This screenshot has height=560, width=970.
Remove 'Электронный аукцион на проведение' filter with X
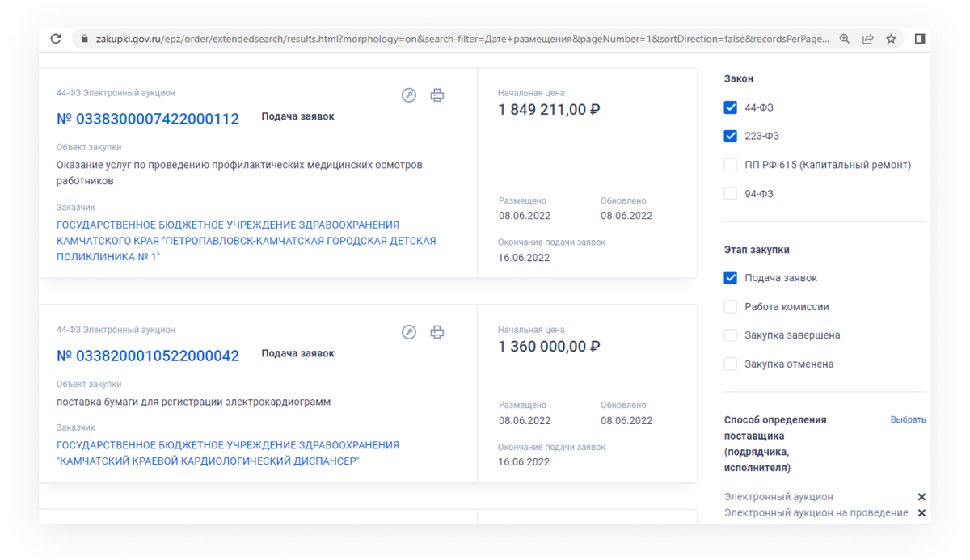921,513
